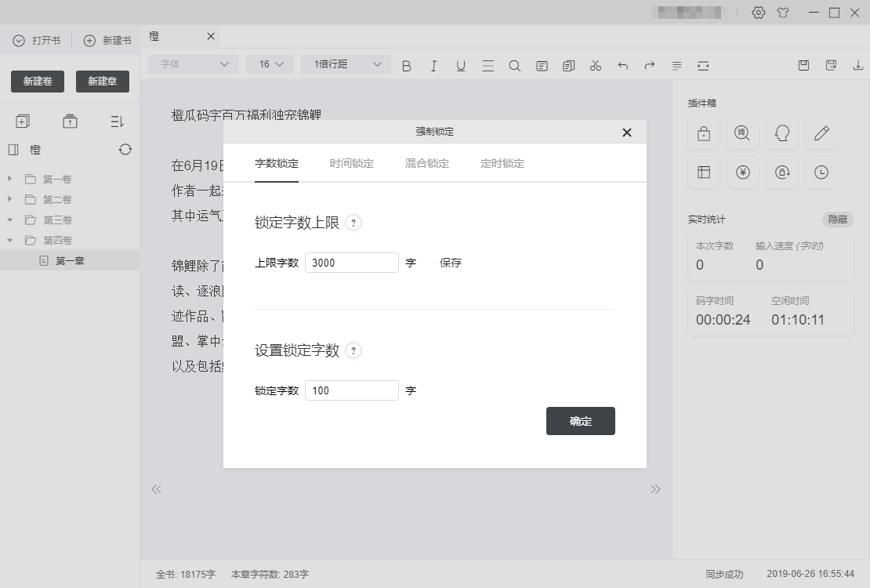Switch to the 时间锁定 tab
This screenshot has height=588, width=870.
pyautogui.click(x=350, y=164)
